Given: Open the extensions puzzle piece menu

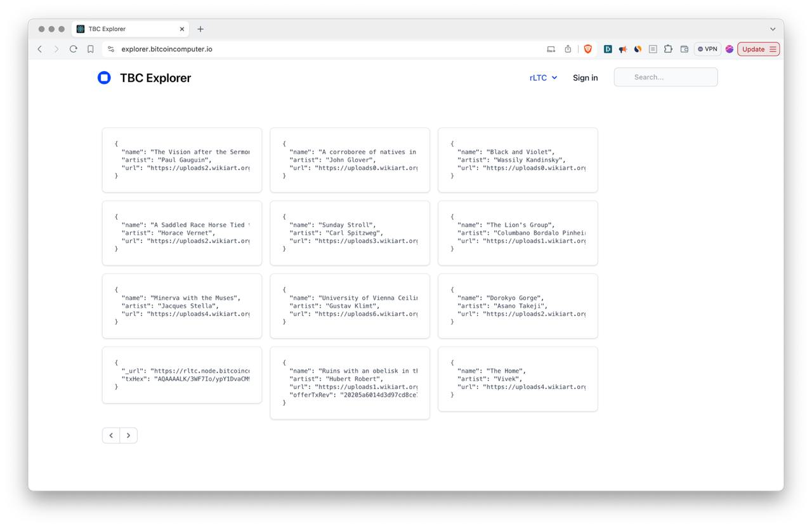Looking at the screenshot, I should [668, 49].
